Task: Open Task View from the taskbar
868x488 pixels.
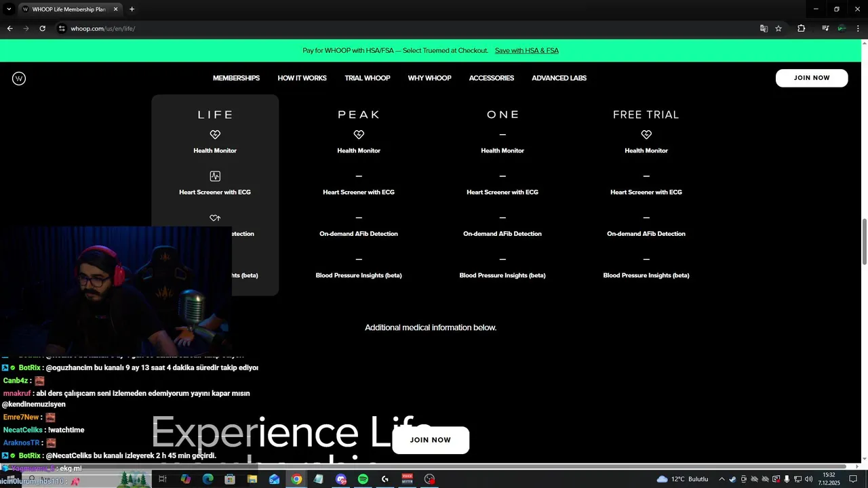Action: click(163, 479)
